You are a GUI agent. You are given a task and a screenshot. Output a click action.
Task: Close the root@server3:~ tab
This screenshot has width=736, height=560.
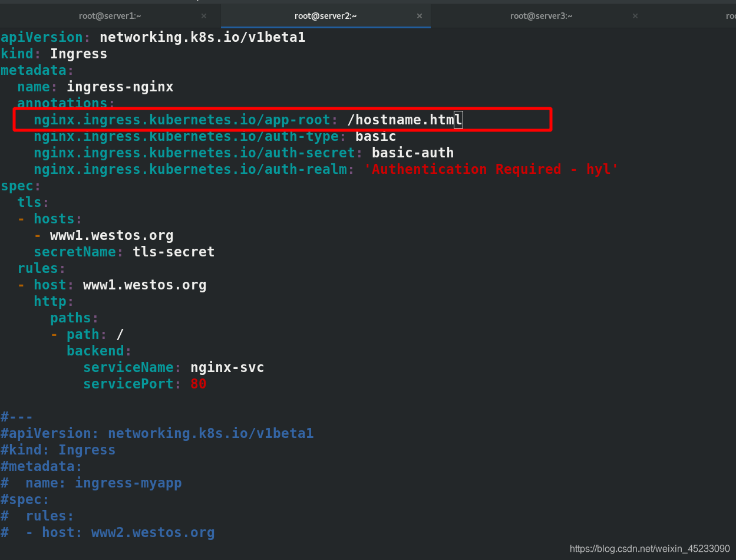click(635, 16)
